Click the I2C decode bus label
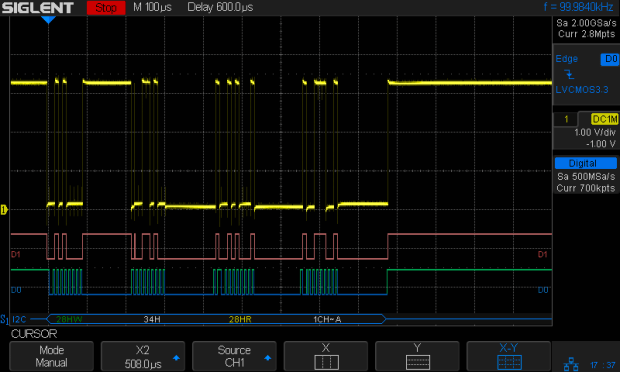620x372 pixels. [x=19, y=319]
